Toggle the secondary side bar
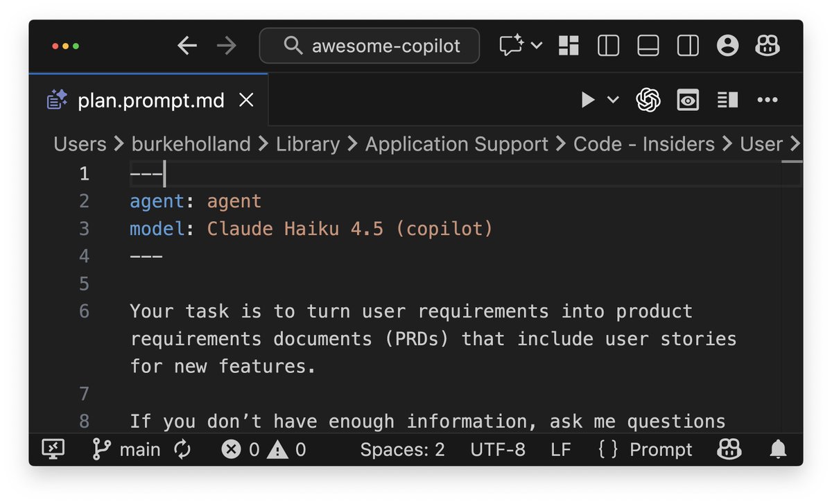 click(x=688, y=46)
